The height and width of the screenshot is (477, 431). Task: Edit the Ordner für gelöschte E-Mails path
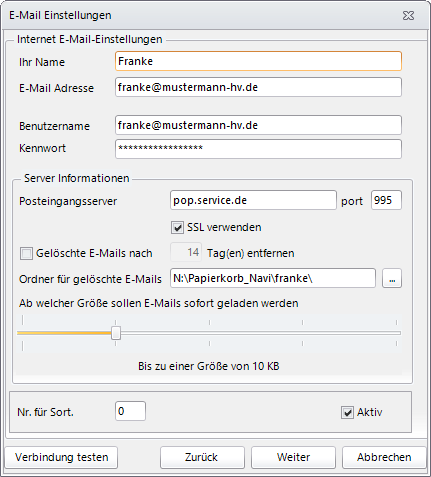click(x=273, y=278)
